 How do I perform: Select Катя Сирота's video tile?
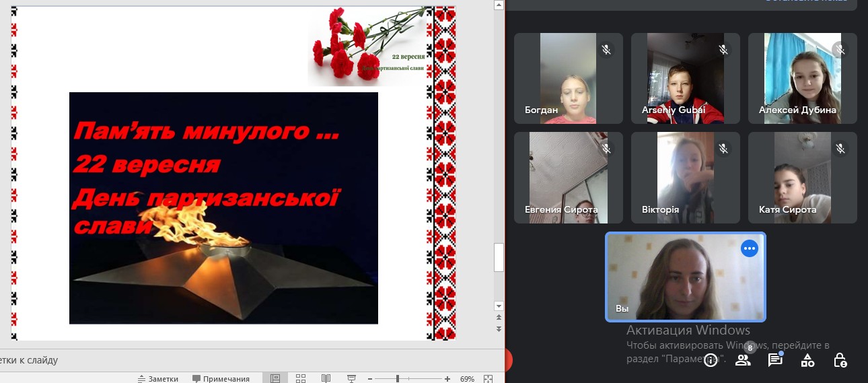coord(803,178)
